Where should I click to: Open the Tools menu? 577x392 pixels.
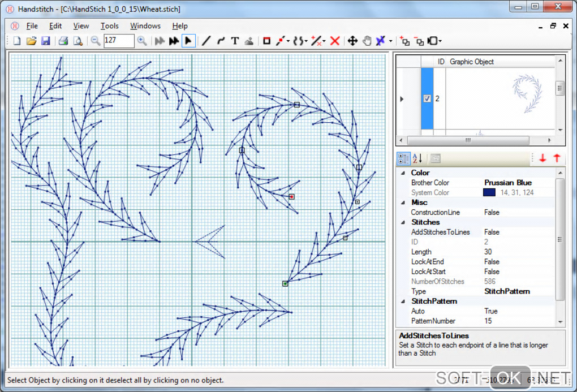click(x=110, y=26)
